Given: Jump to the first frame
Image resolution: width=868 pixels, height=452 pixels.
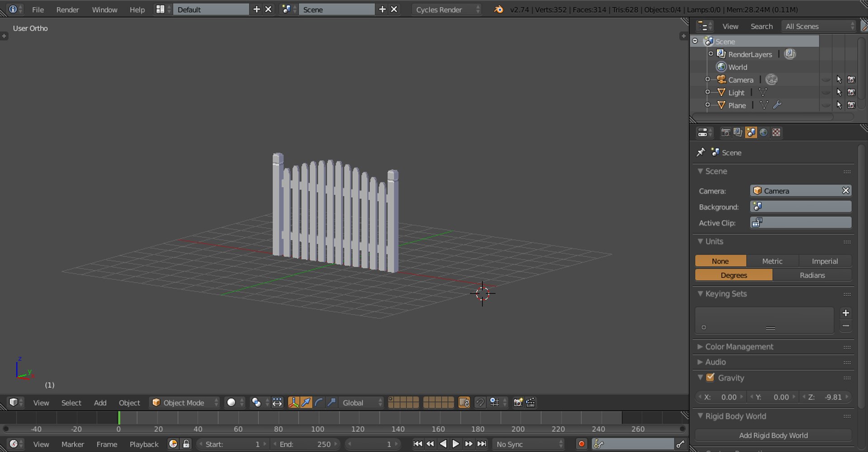Looking at the screenshot, I should coord(418,444).
